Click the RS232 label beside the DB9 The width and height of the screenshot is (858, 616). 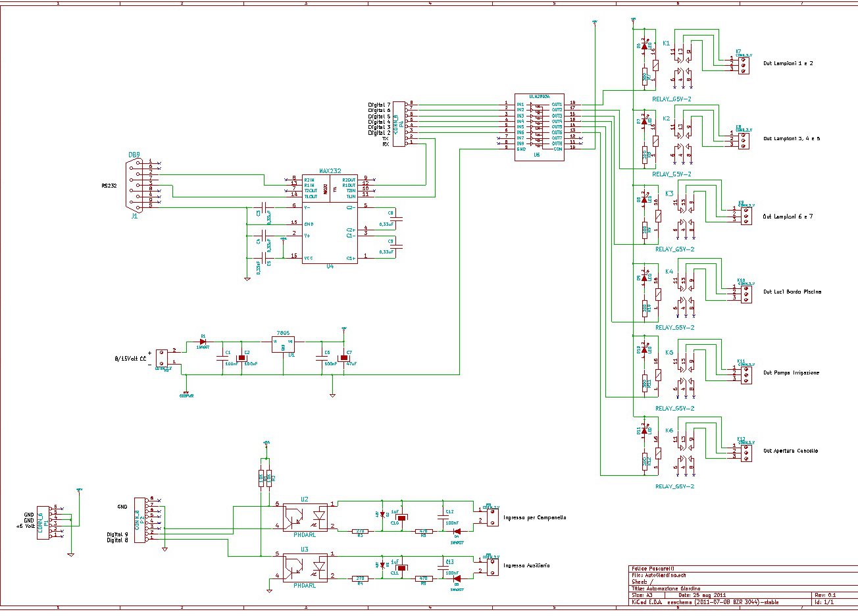pos(109,186)
